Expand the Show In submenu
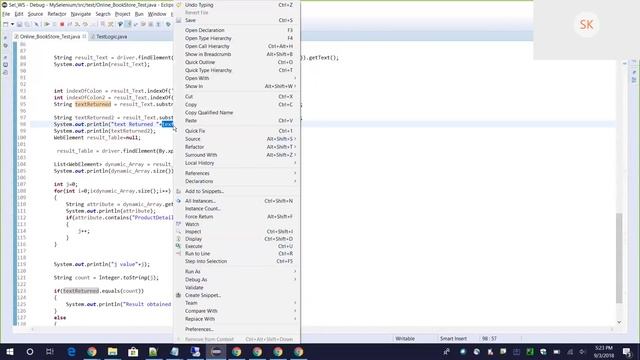 coord(237,86)
